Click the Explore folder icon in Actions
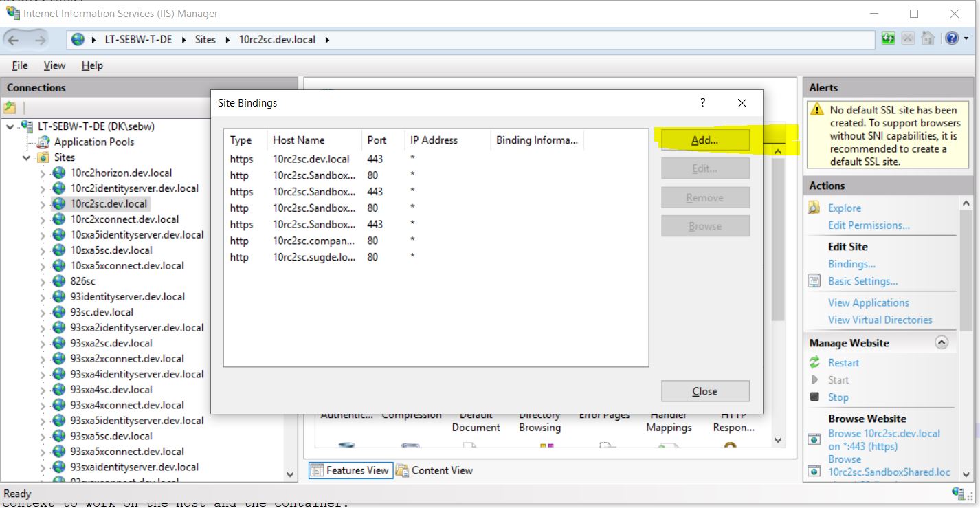Viewport: 980px width, 508px height. tap(814, 208)
